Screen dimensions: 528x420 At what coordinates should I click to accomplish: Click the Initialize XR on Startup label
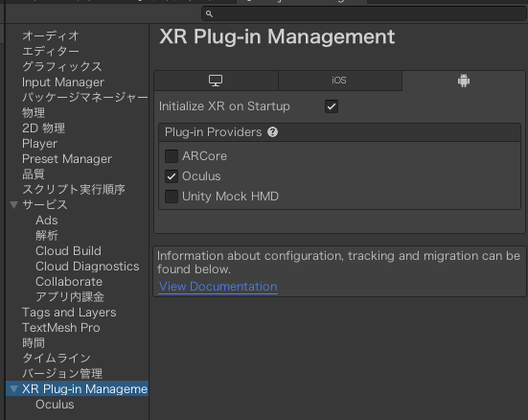point(224,106)
